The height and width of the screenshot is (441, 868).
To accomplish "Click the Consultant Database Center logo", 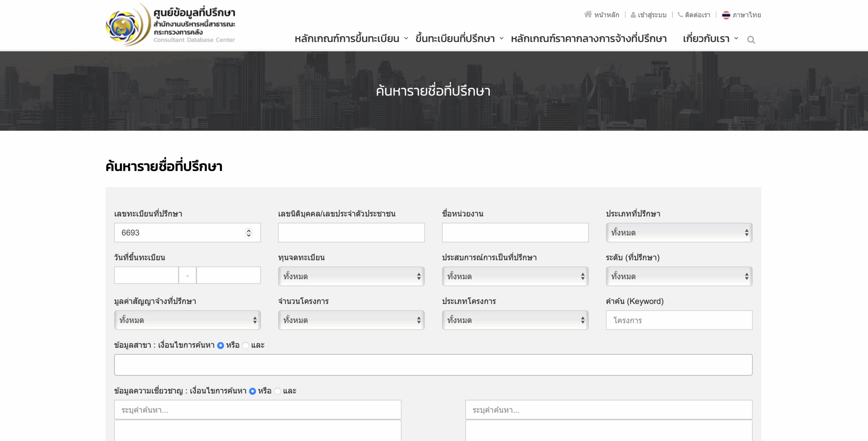I will click(x=170, y=24).
